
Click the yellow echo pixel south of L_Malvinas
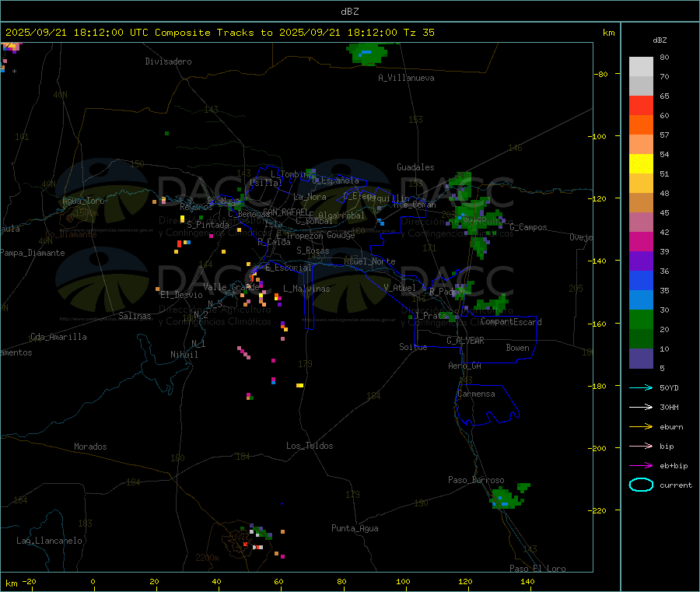[300, 385]
